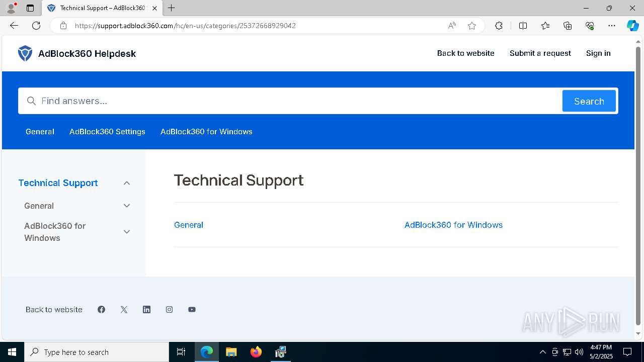Screen dimensions: 644x362
Task: Open the network tray icon
Action: coord(567,352)
